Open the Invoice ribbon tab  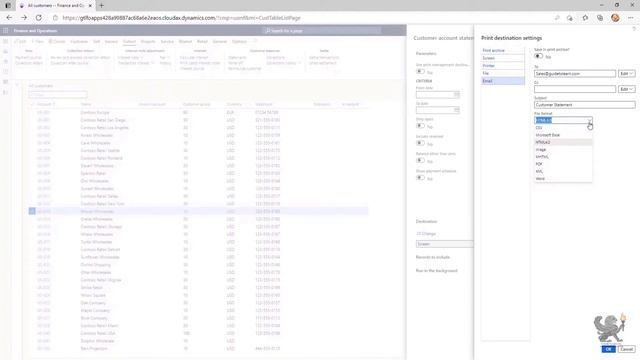click(111, 42)
